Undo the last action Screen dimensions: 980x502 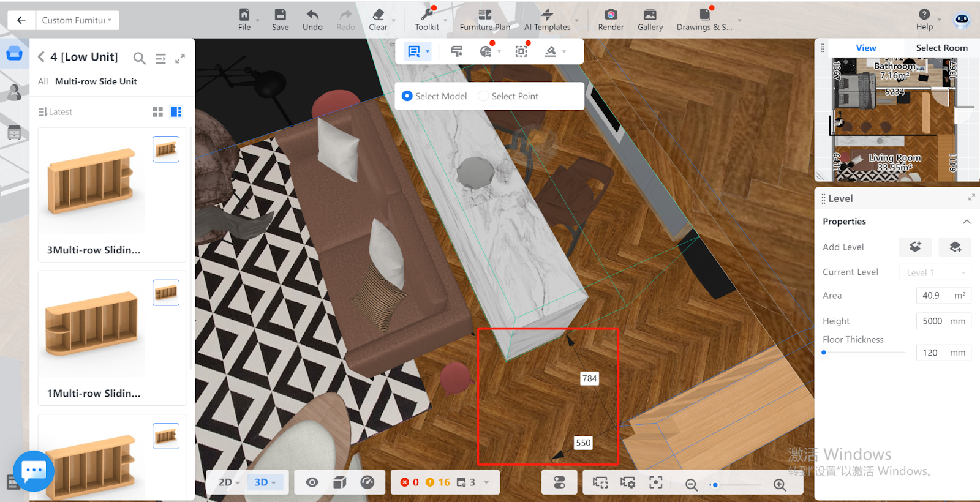tap(312, 19)
